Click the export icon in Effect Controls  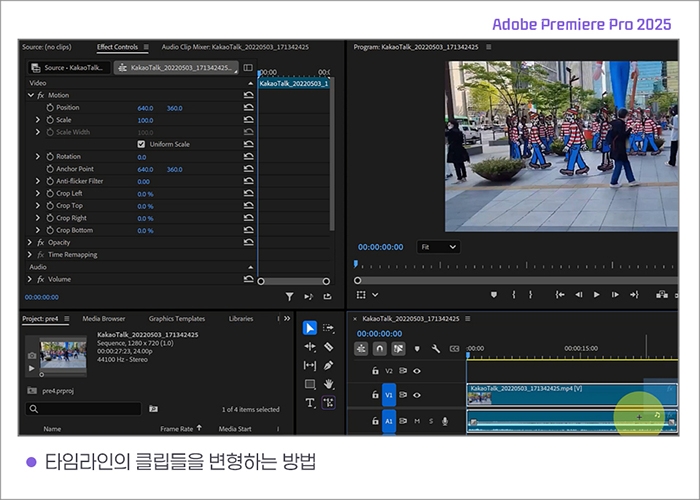pos(327,296)
